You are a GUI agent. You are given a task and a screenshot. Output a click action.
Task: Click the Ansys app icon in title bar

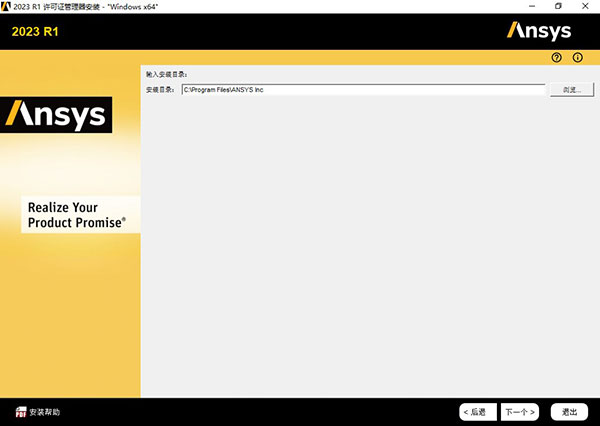pos(7,6)
